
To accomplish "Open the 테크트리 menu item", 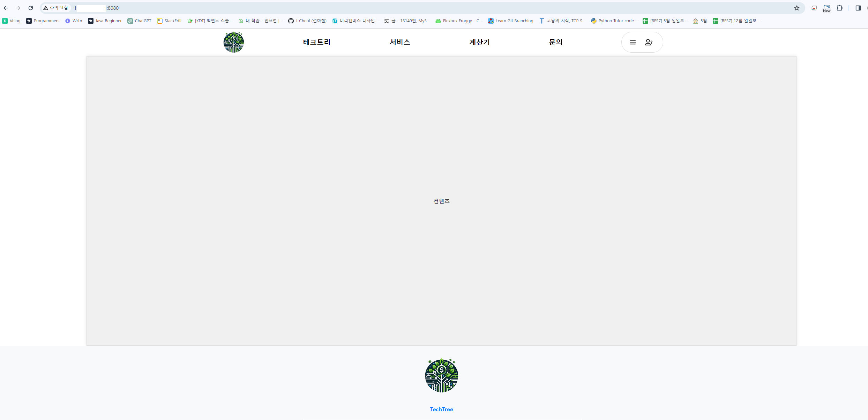I will (316, 42).
